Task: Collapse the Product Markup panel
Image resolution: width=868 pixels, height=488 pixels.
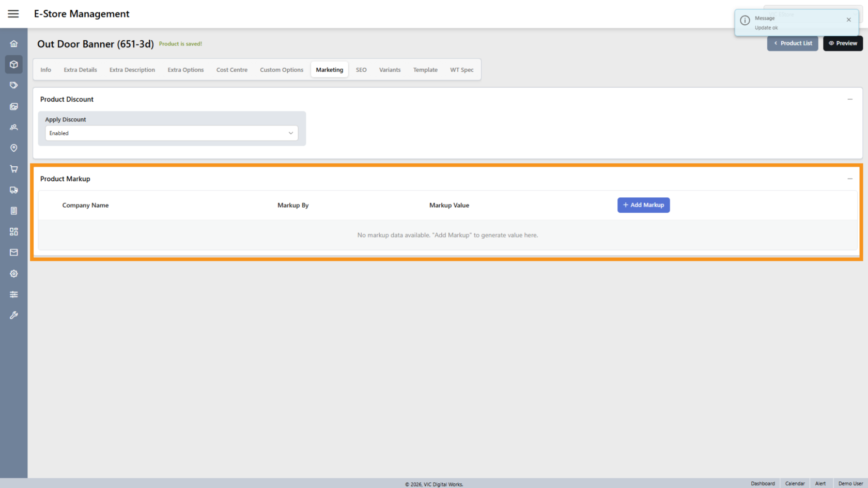Action: coord(850,179)
